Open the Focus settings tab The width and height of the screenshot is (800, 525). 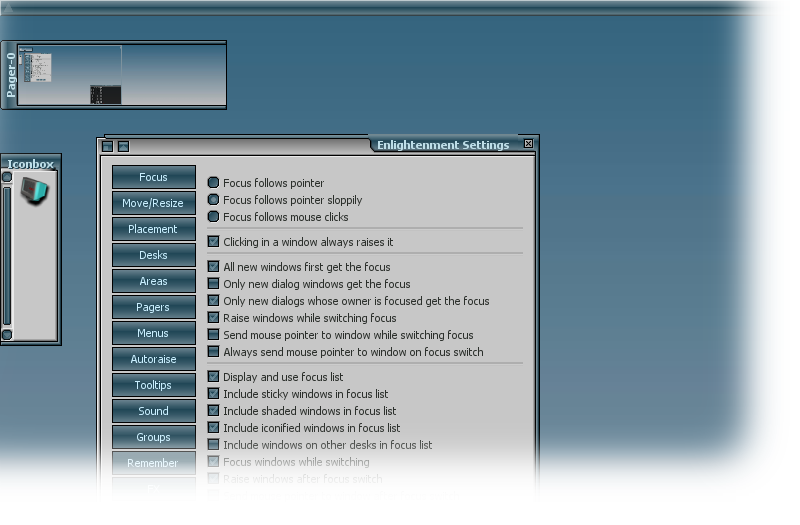pos(154,177)
